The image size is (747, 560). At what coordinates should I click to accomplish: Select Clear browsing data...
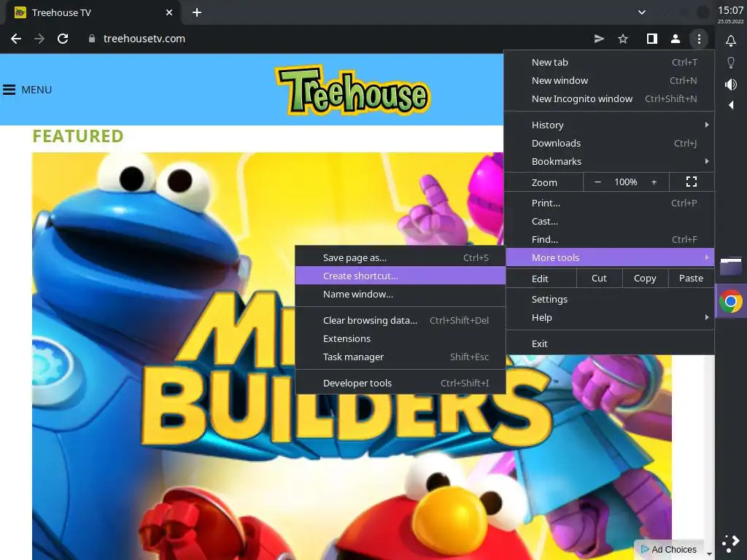tap(400, 320)
